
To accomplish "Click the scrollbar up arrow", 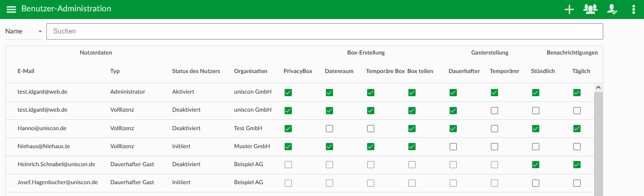I will point(598,88).
